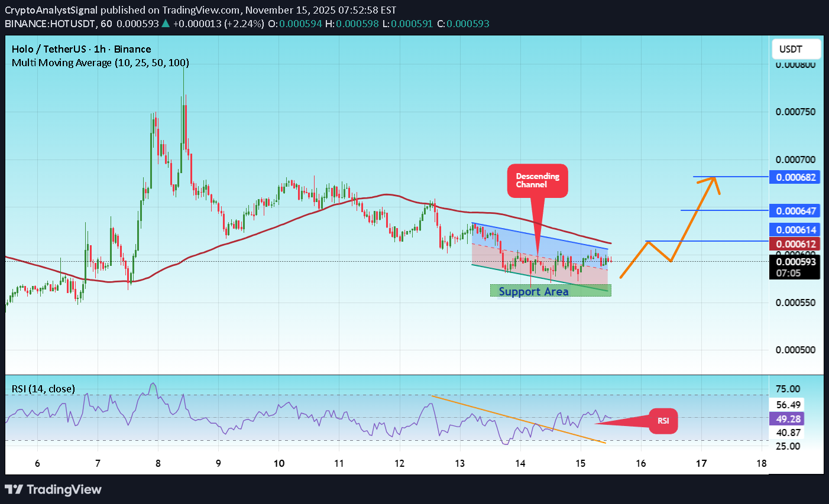The width and height of the screenshot is (829, 504).
Task: Open Multi Moving Average indicator settings
Action: (101, 63)
